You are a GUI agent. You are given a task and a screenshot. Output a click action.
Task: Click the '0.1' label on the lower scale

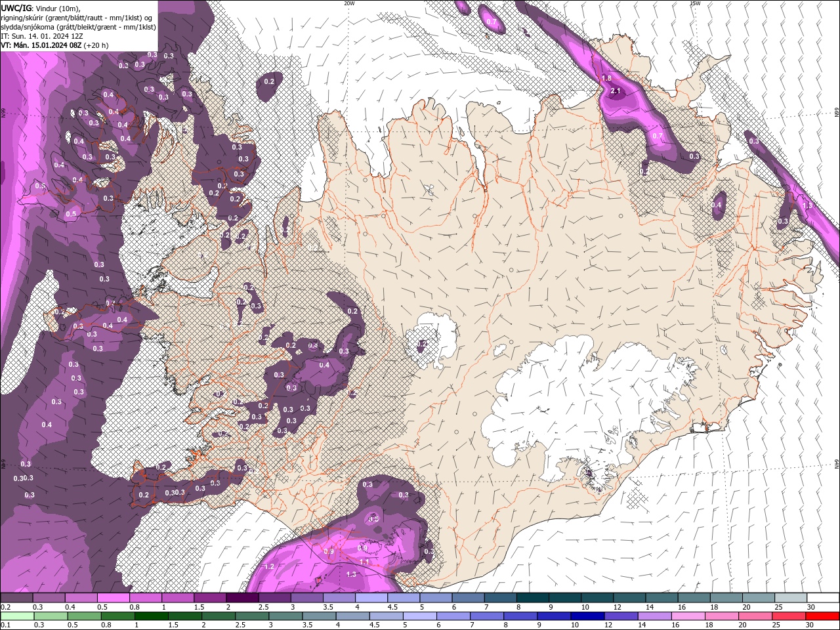pos(5,625)
